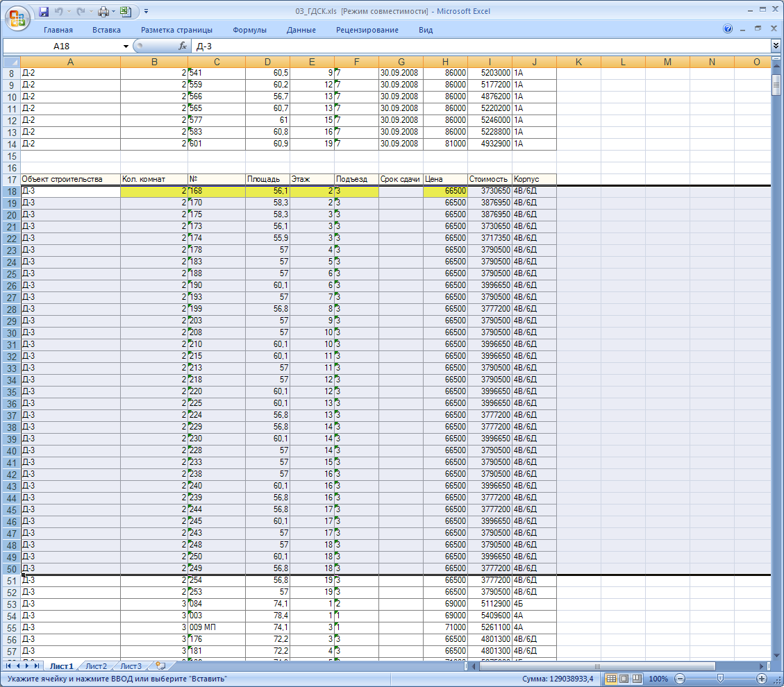Image resolution: width=784 pixels, height=687 pixels.
Task: Switch to the Лист2 sheet tab
Action: point(96,666)
